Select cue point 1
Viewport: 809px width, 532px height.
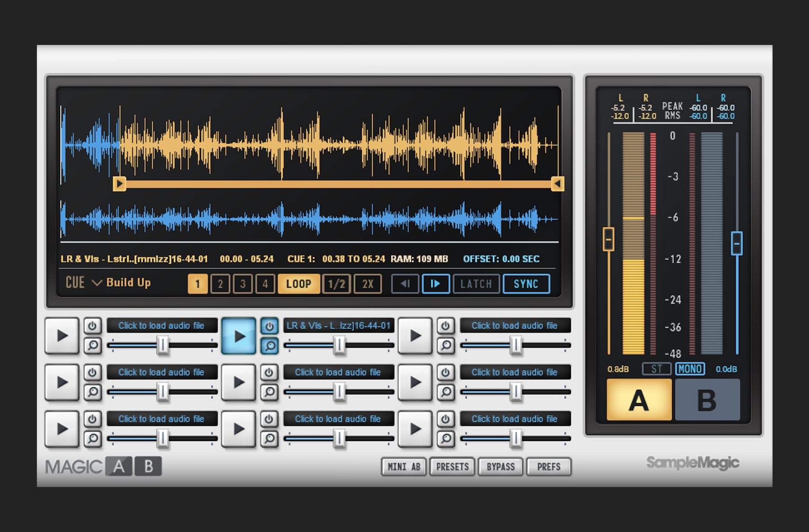click(197, 284)
